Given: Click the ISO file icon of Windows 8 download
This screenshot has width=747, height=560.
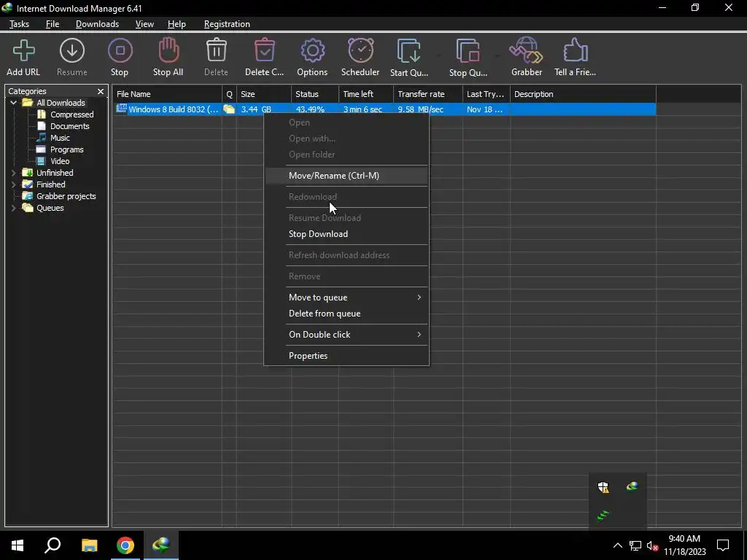Looking at the screenshot, I should (122, 109).
